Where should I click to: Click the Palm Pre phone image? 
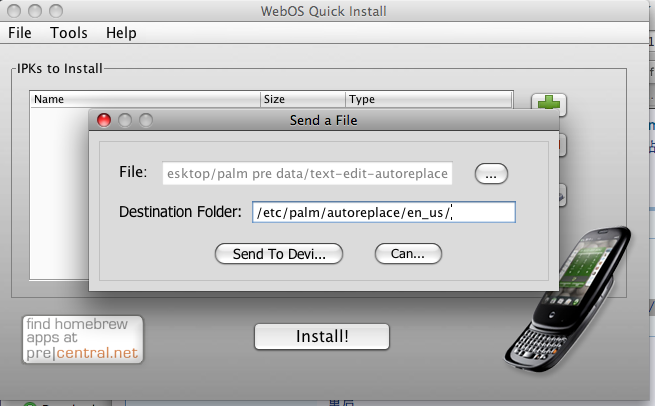(568, 299)
